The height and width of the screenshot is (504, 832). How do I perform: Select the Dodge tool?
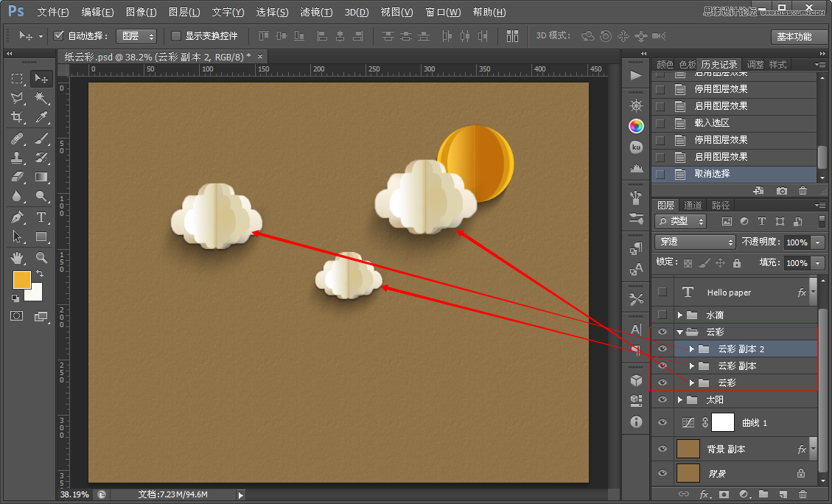click(41, 196)
